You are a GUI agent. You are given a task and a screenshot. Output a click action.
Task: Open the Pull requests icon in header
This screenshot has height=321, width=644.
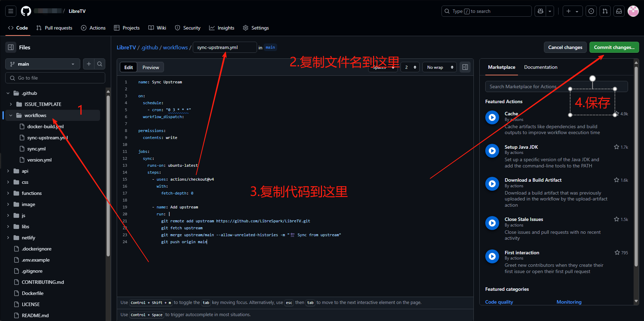click(605, 11)
